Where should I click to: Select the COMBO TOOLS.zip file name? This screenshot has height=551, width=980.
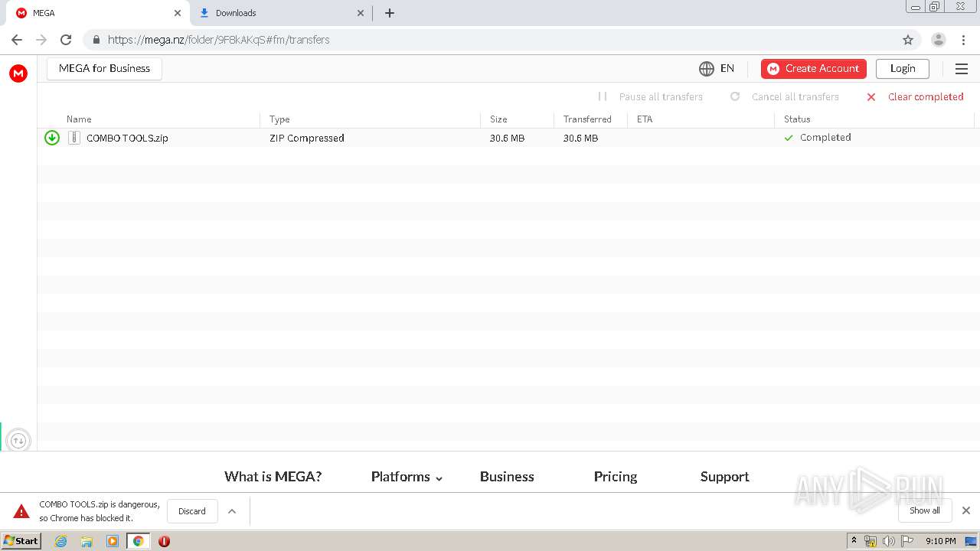click(127, 139)
